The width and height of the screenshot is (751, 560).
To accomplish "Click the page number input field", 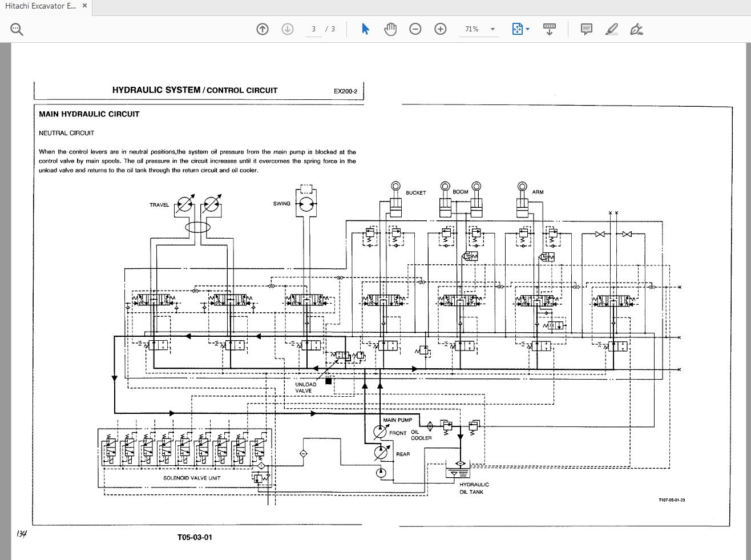I will click(313, 29).
